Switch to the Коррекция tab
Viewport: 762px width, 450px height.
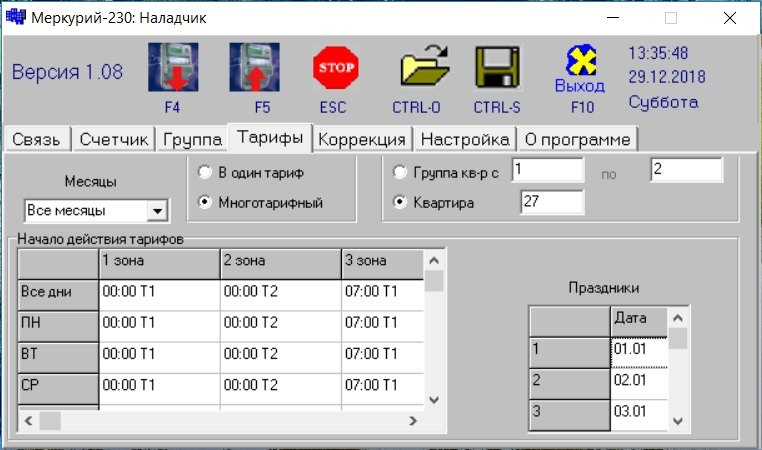pos(362,139)
